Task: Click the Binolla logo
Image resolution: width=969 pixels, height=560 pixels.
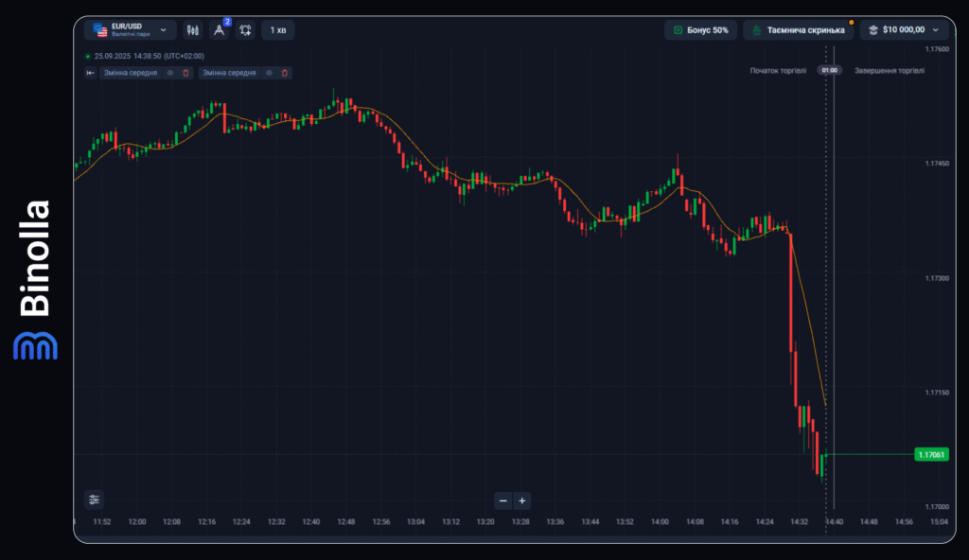Action: click(x=36, y=280)
